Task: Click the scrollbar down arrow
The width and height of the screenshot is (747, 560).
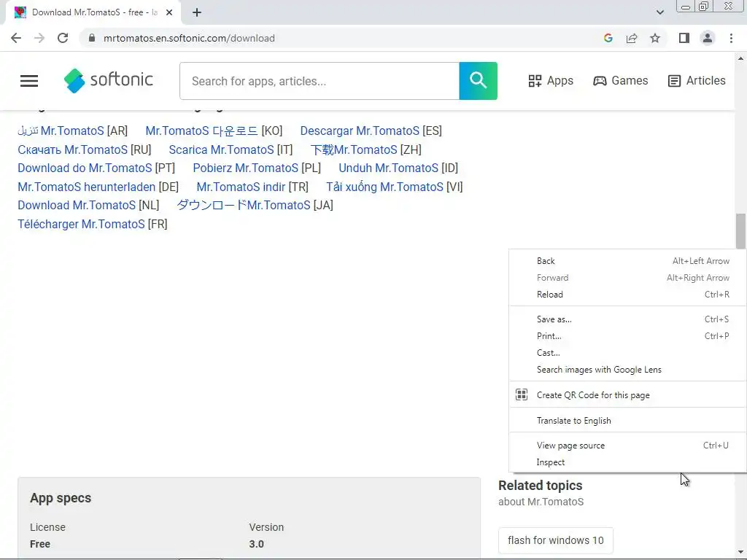Action: (x=740, y=553)
